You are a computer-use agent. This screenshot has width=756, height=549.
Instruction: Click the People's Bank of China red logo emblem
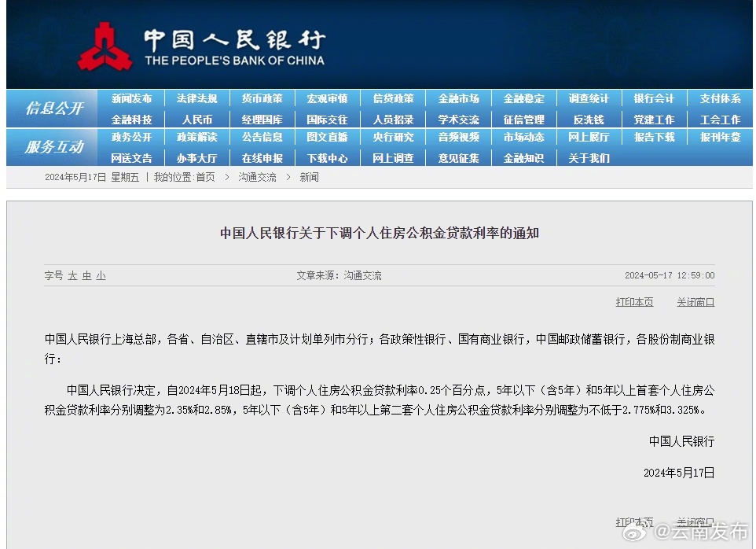(x=105, y=46)
